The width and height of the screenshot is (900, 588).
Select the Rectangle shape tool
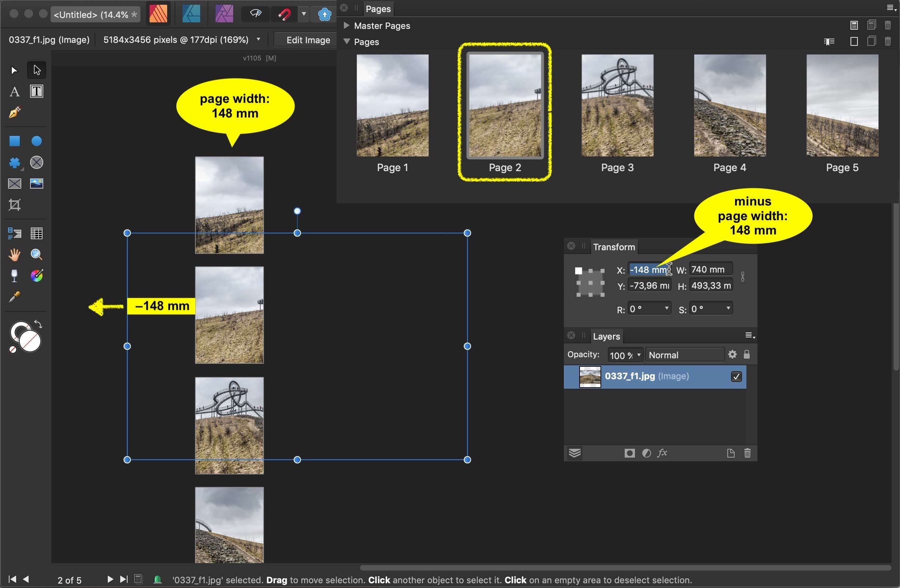tap(14, 141)
